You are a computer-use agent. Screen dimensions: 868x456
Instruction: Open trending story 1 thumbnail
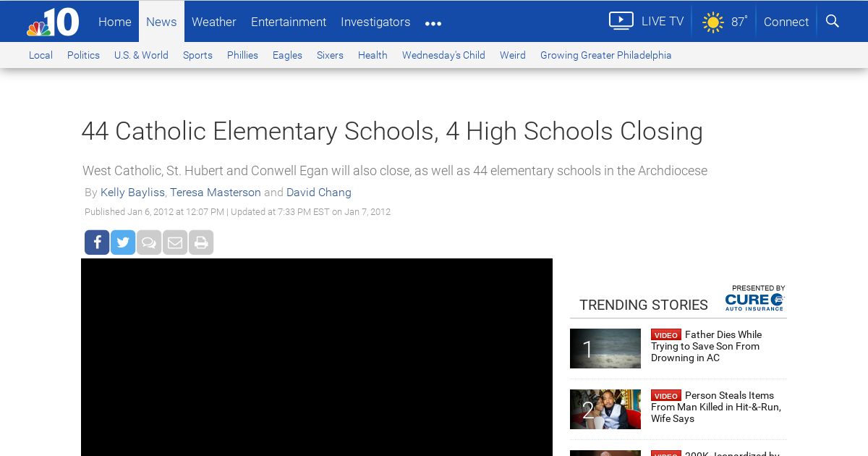[x=605, y=348]
